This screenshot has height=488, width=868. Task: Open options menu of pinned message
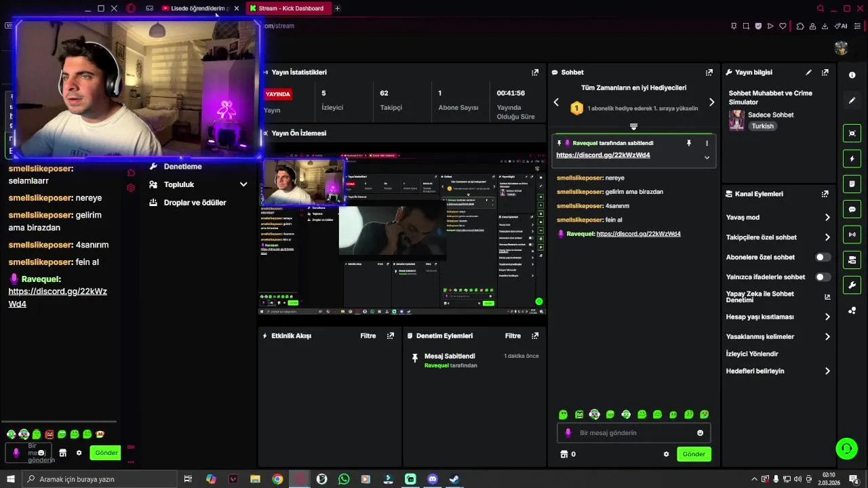click(707, 143)
